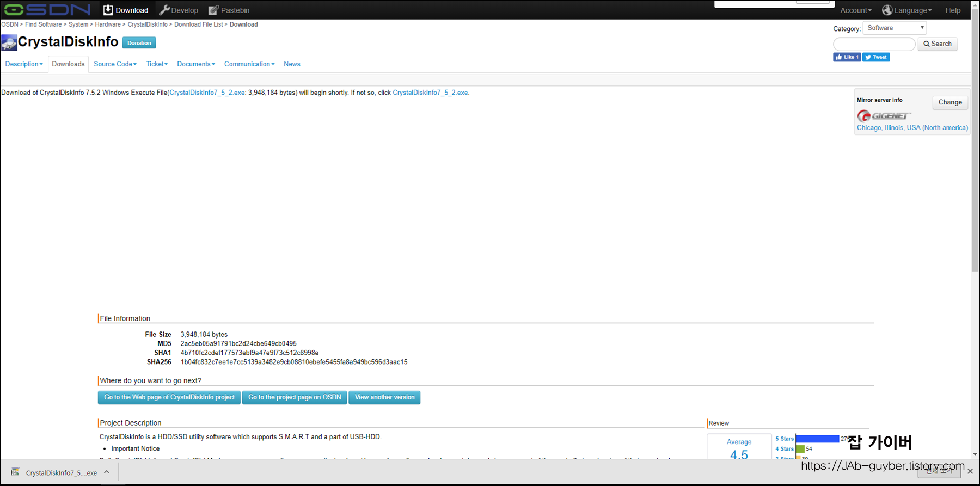Open Chicago, Illinois, USA mirror link

coord(912,128)
